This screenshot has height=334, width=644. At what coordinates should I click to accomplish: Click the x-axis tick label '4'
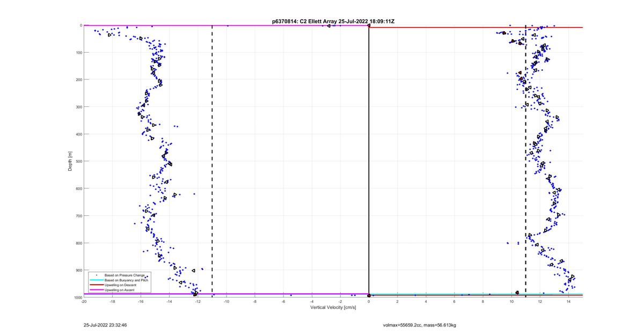coord(426,301)
